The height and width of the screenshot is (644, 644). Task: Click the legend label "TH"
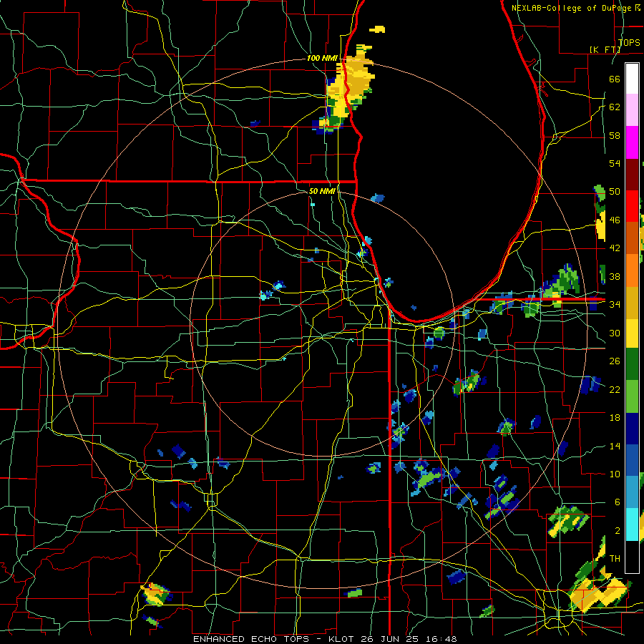615,559
